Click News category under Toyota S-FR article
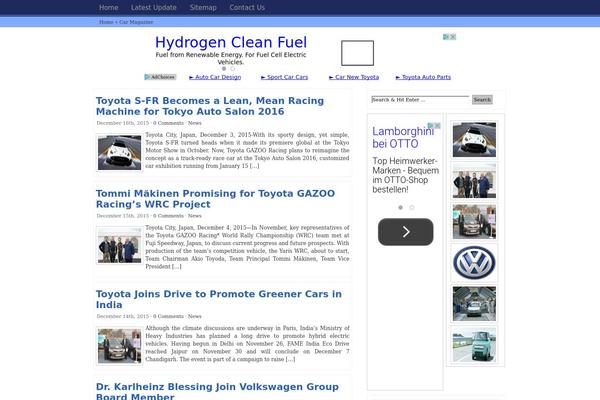This screenshot has width=600, height=400. 194,123
